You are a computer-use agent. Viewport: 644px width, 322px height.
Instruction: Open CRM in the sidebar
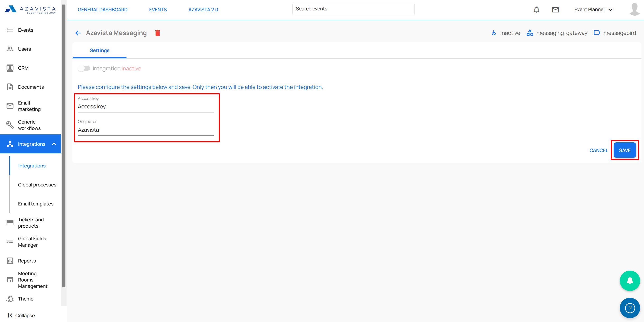31,68
